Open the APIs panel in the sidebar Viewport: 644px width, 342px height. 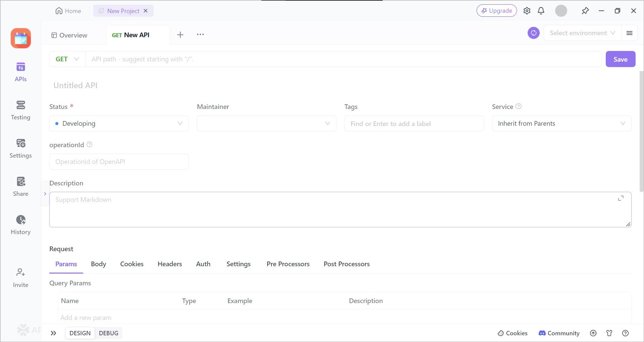pyautogui.click(x=20, y=71)
